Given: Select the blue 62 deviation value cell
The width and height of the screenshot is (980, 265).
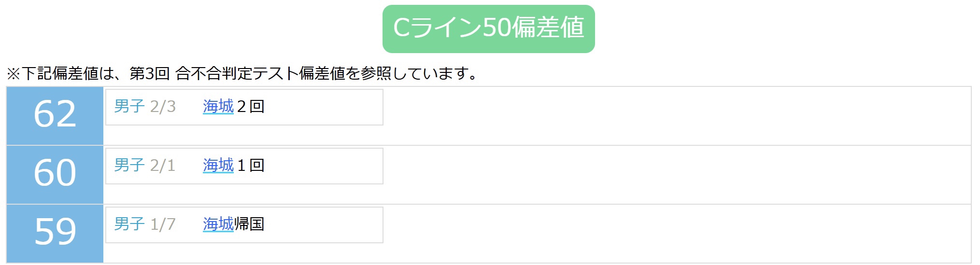Looking at the screenshot, I should pos(55,115).
